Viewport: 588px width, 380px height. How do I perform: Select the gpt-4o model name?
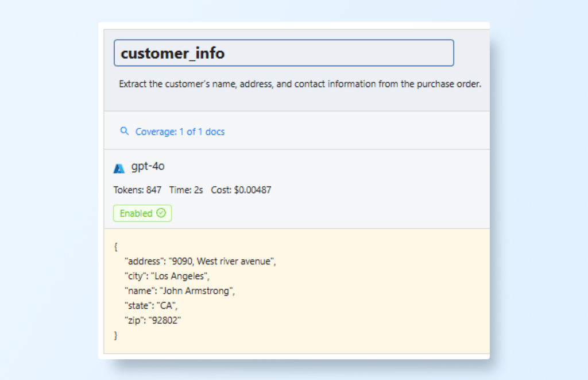[148, 167]
